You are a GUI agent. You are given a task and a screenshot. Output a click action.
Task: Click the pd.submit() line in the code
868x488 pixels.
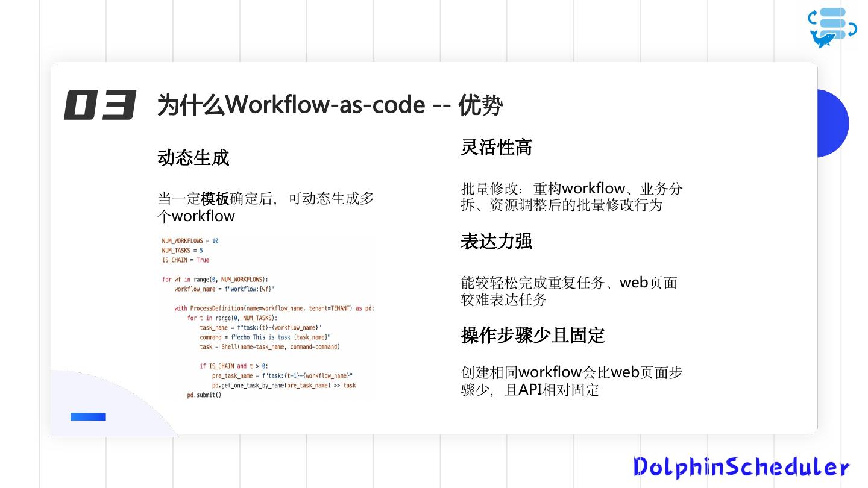[203, 395]
